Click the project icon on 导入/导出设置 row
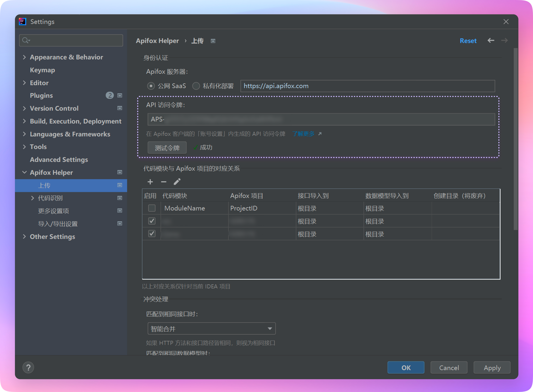 [120, 224]
